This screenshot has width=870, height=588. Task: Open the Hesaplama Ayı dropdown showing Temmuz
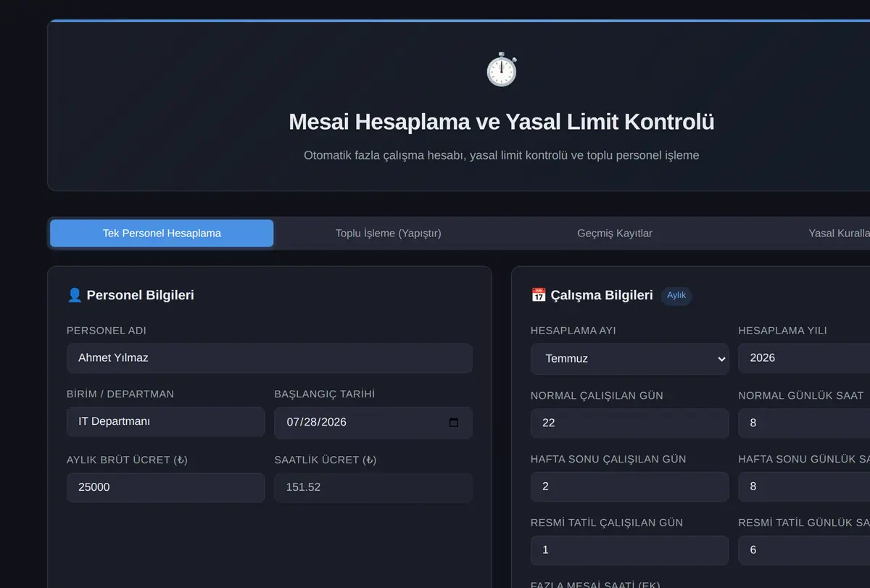629,359
